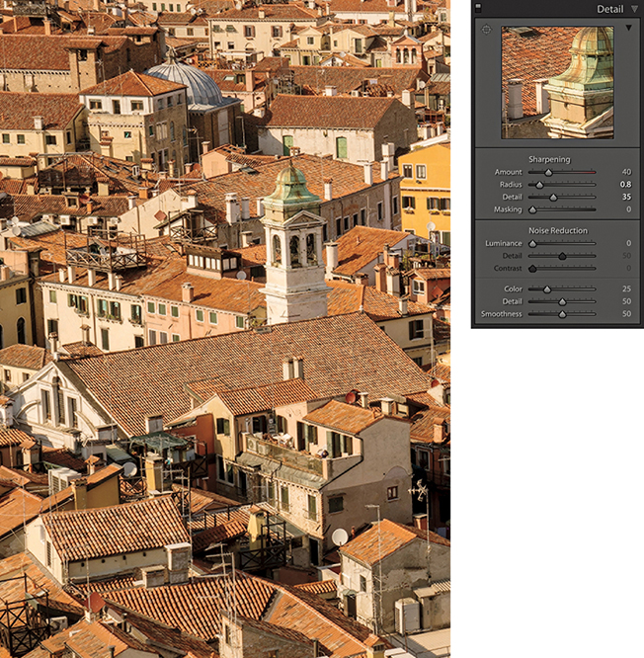The image size is (644, 658).
Task: Click the Radius value field showing 0.8
Action: pyautogui.click(x=624, y=185)
